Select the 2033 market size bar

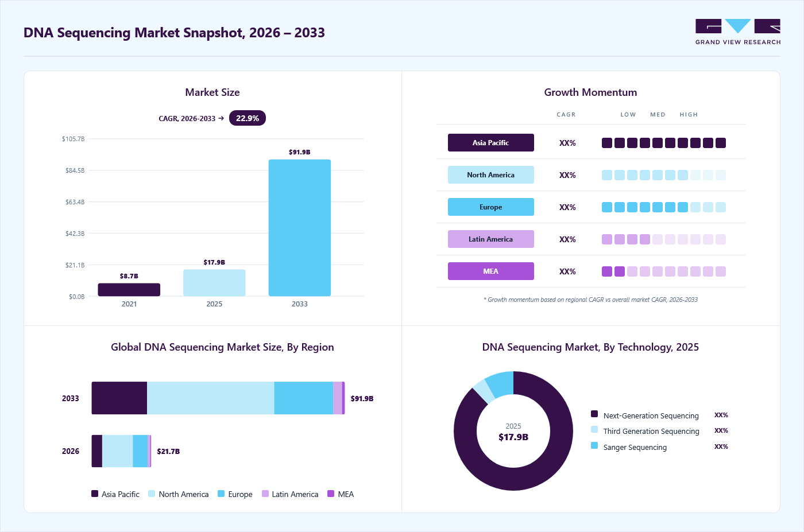300,228
